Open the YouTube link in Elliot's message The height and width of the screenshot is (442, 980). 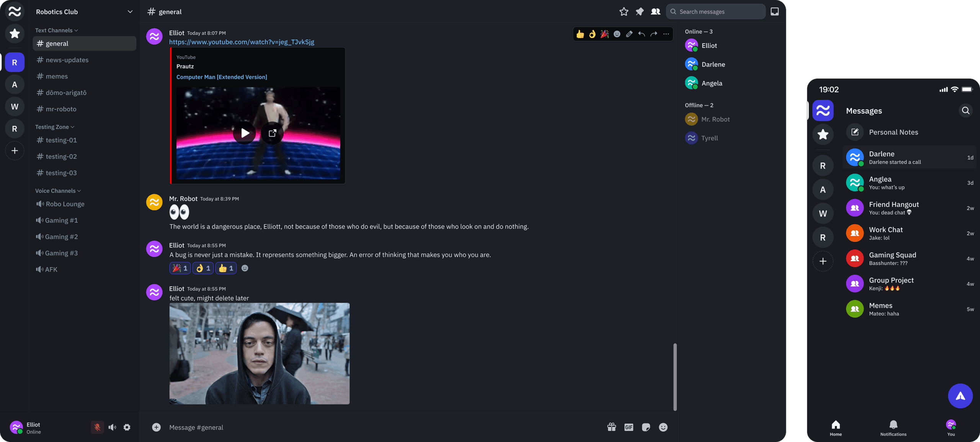click(242, 42)
